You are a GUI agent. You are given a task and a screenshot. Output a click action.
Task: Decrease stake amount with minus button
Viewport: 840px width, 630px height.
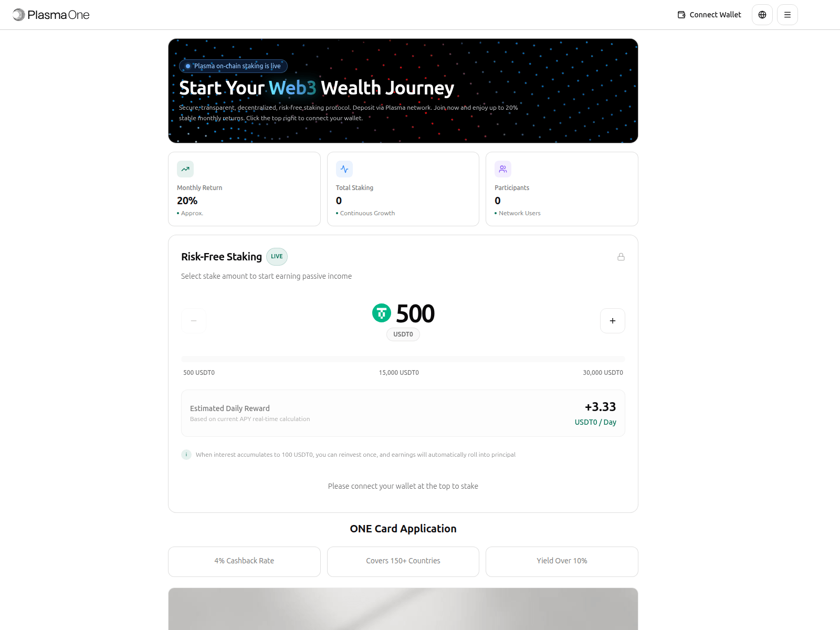coord(194,321)
